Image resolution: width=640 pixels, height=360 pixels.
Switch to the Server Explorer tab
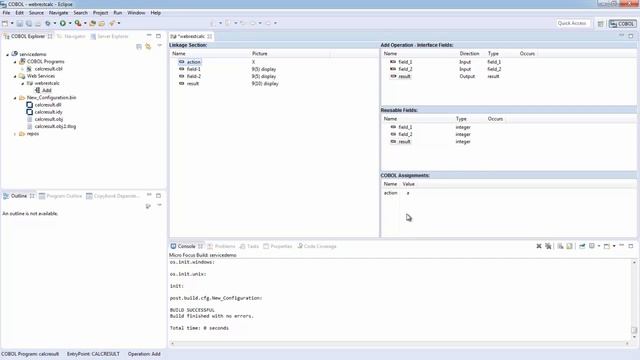point(109,36)
